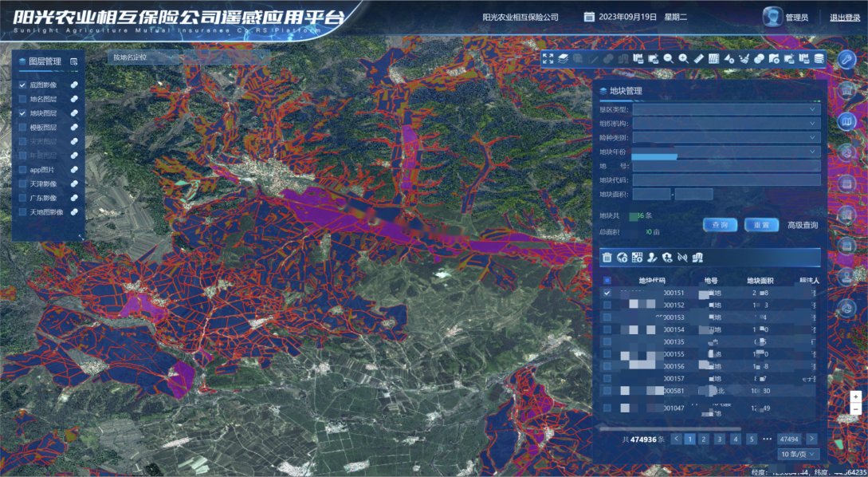Image resolution: width=868 pixels, height=477 pixels.
Task: Click opacity icon next to 地块图层
Action: pos(73,114)
